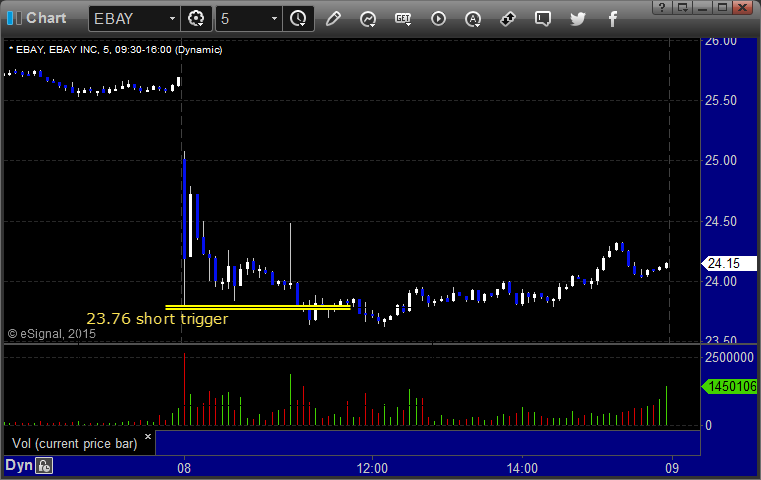This screenshot has width=761, height=480.
Task: Open the clock time template icon
Action: pyautogui.click(x=298, y=18)
